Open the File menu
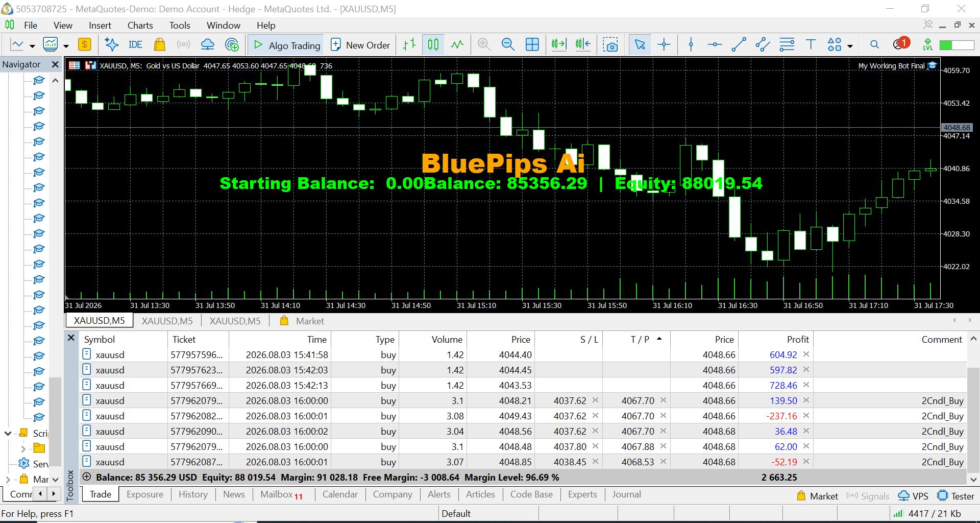Image resolution: width=980 pixels, height=523 pixels. click(x=31, y=25)
